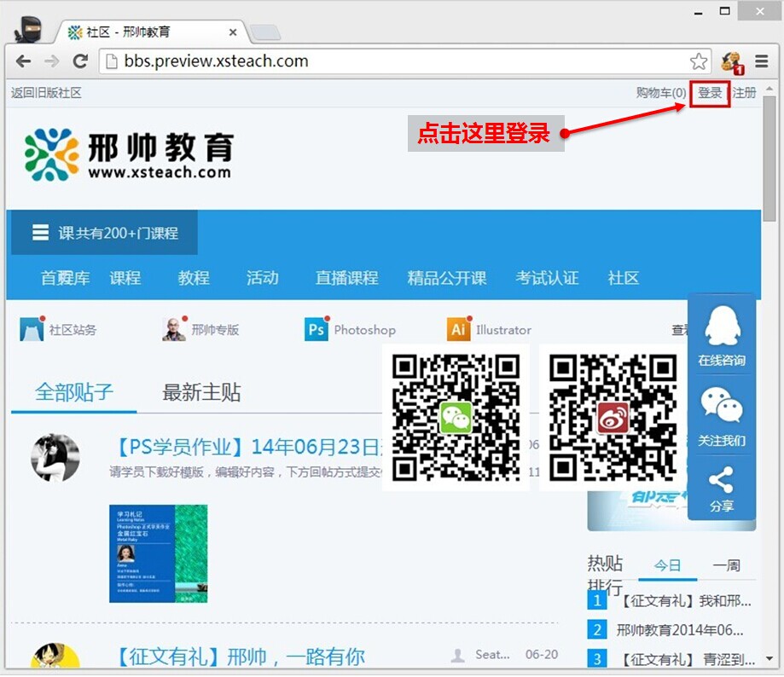Reload the page with refresh icon
Screen dimensions: 784x677
click(80, 61)
